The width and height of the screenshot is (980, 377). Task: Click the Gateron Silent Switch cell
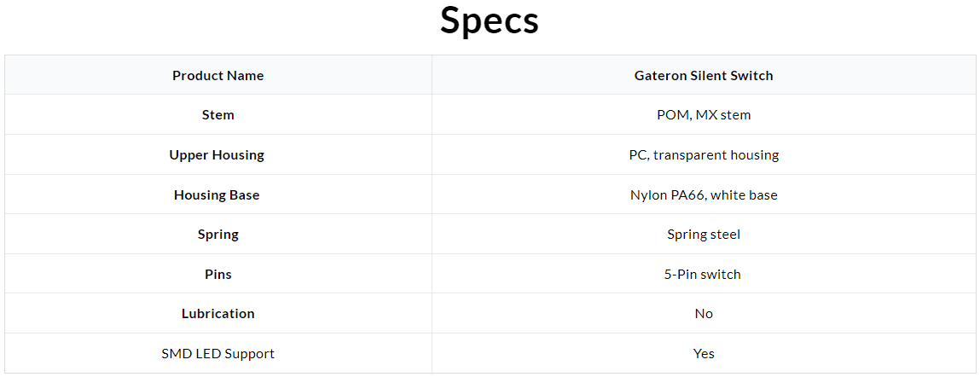[704, 76]
